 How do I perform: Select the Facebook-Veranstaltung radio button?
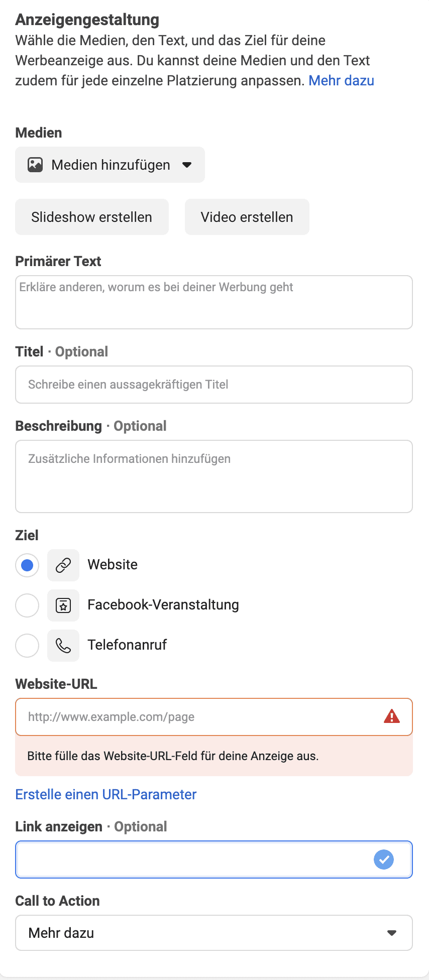coord(27,605)
